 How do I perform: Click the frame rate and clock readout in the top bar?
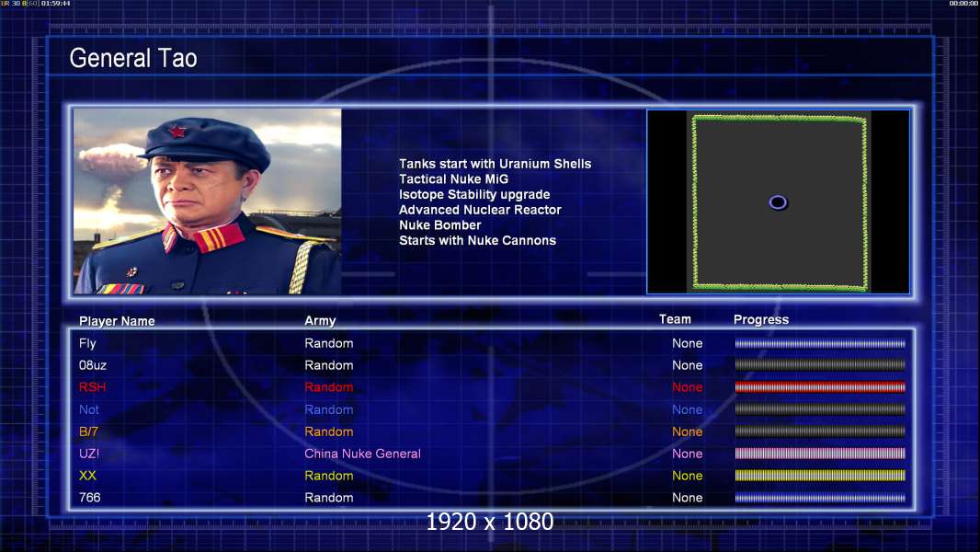pyautogui.click(x=36, y=3)
